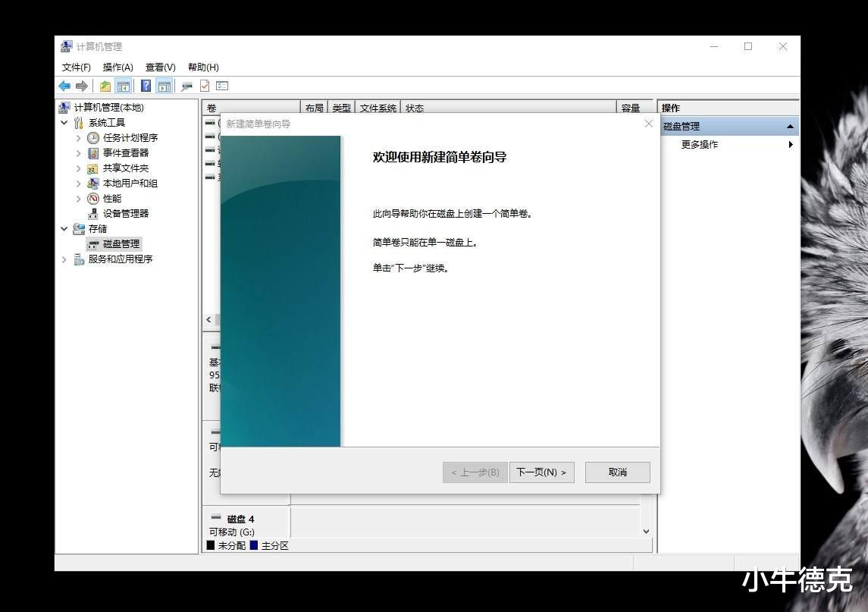868x612 pixels.
Task: Toggle the Show/Hide Action Pane toolbar icon
Action: click(x=164, y=85)
